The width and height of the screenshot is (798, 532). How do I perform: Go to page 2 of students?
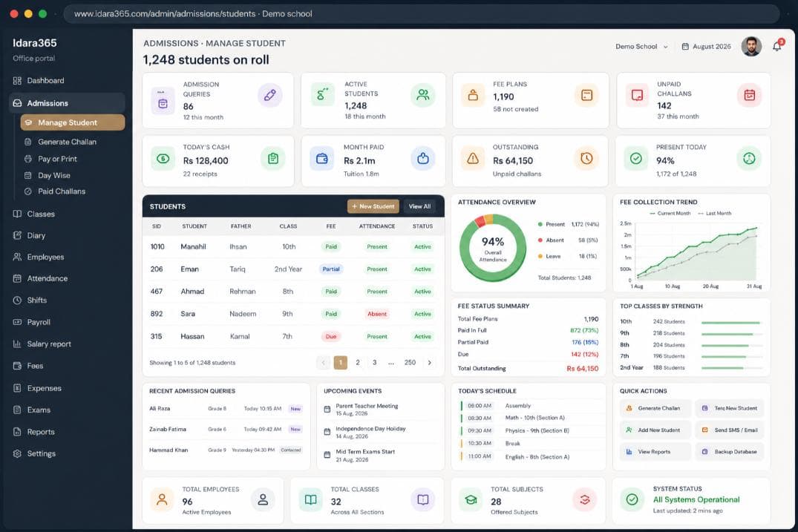pos(358,363)
